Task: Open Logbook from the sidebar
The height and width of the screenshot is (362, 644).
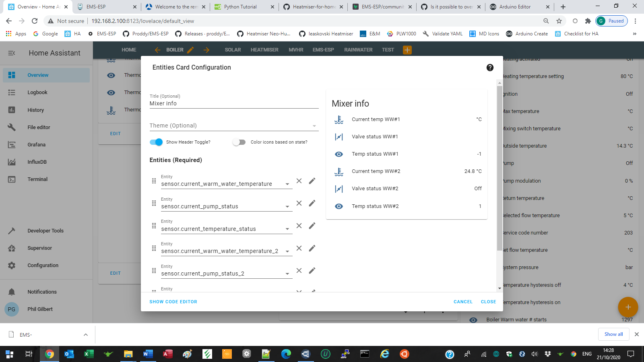Action: [46, 93]
